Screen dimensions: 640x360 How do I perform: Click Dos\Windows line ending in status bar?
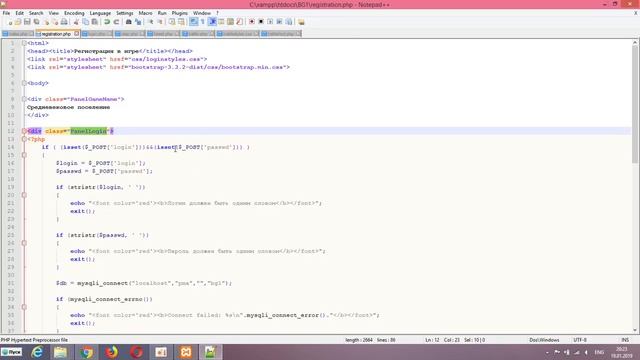(x=544, y=340)
